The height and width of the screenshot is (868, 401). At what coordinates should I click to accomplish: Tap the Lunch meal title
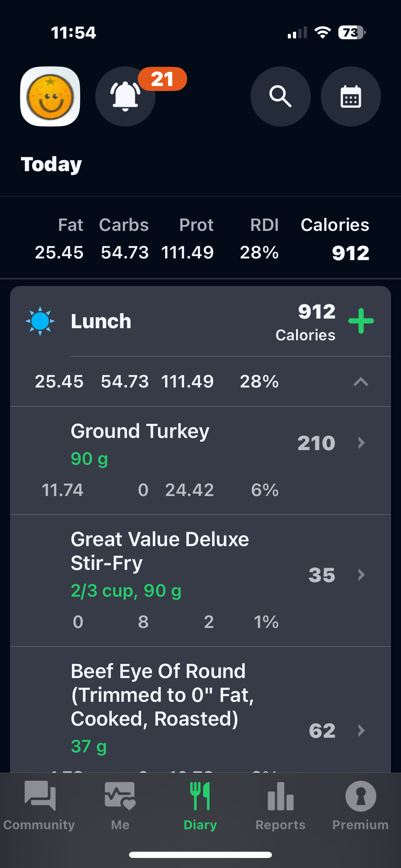pyautogui.click(x=101, y=321)
